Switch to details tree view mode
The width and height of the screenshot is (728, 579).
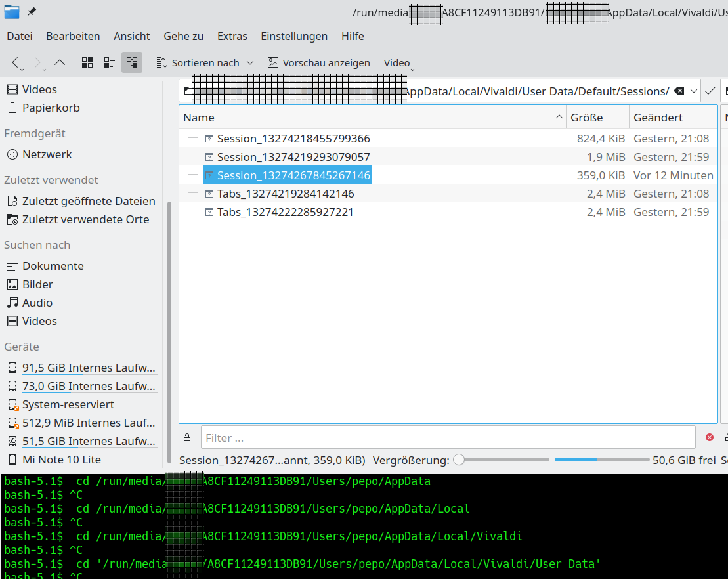132,62
